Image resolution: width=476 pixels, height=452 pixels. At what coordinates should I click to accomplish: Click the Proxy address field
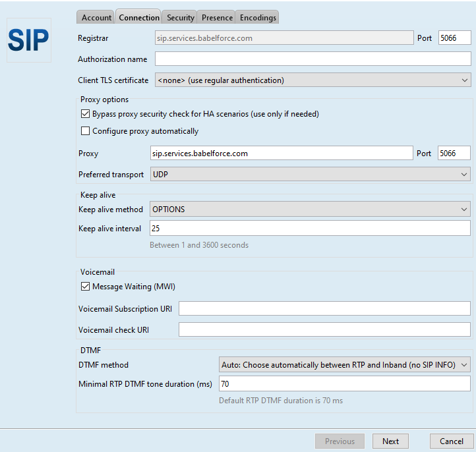tap(282, 154)
